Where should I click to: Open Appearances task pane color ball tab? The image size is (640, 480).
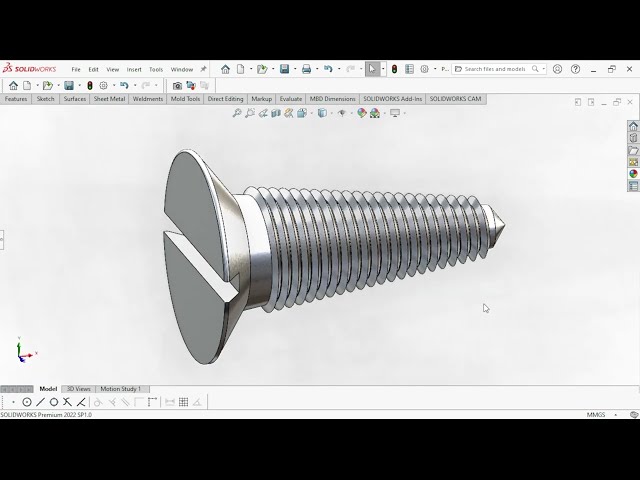(633, 174)
